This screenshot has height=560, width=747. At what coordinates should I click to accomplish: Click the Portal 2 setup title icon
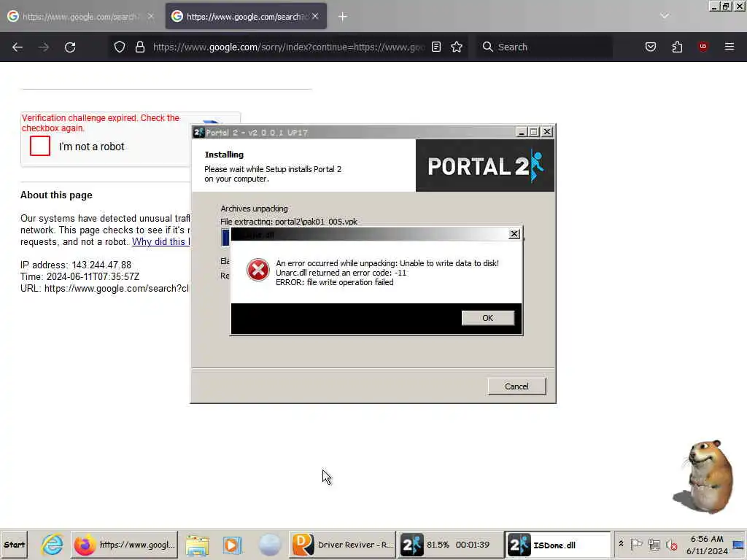(x=198, y=133)
